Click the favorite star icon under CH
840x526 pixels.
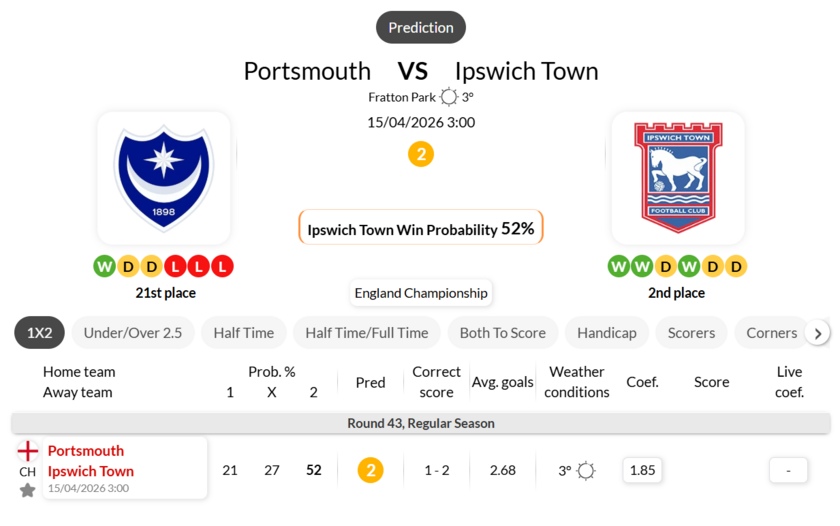click(x=27, y=490)
